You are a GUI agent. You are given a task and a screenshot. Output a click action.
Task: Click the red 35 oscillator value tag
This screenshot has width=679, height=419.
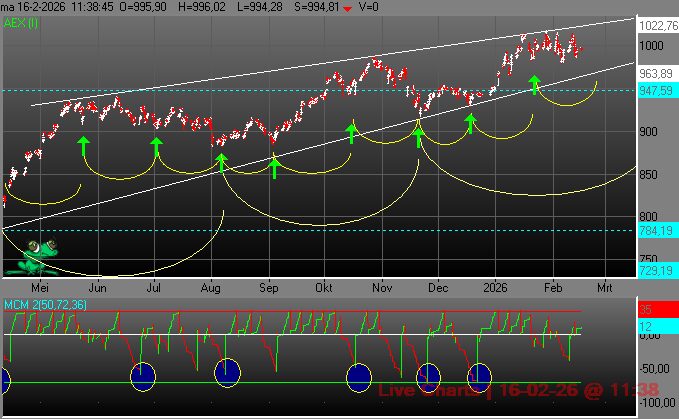[x=646, y=311]
